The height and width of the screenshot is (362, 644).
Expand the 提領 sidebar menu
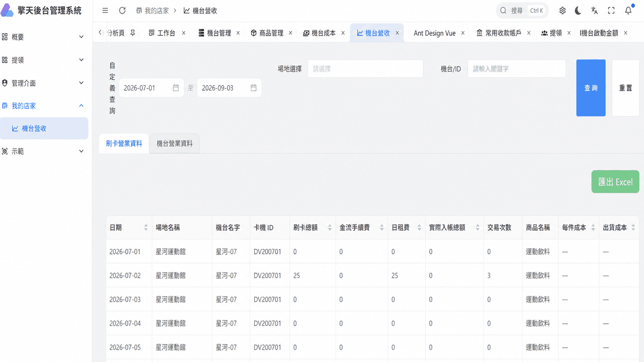tap(44, 60)
